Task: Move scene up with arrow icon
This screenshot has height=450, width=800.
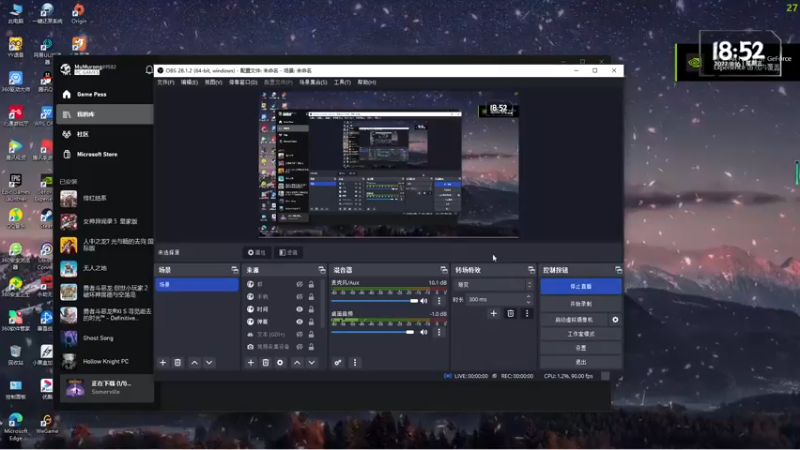Action: [194, 362]
